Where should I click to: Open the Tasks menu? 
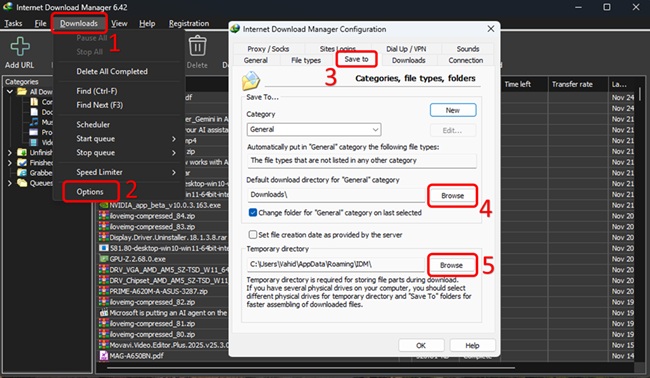[x=13, y=23]
